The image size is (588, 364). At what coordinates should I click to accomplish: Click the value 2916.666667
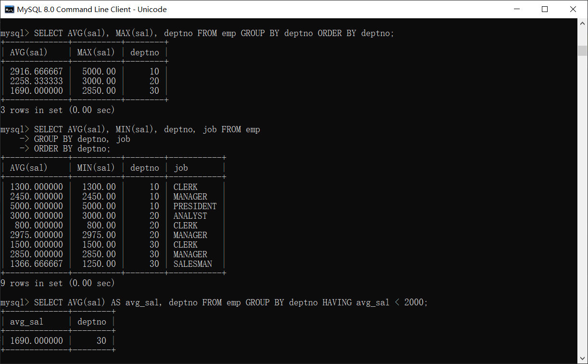click(x=37, y=72)
